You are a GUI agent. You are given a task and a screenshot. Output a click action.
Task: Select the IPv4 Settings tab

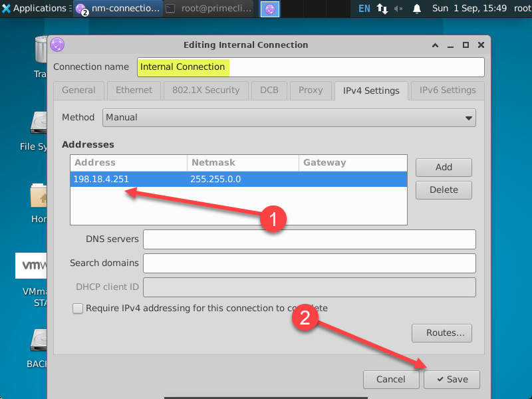point(371,90)
